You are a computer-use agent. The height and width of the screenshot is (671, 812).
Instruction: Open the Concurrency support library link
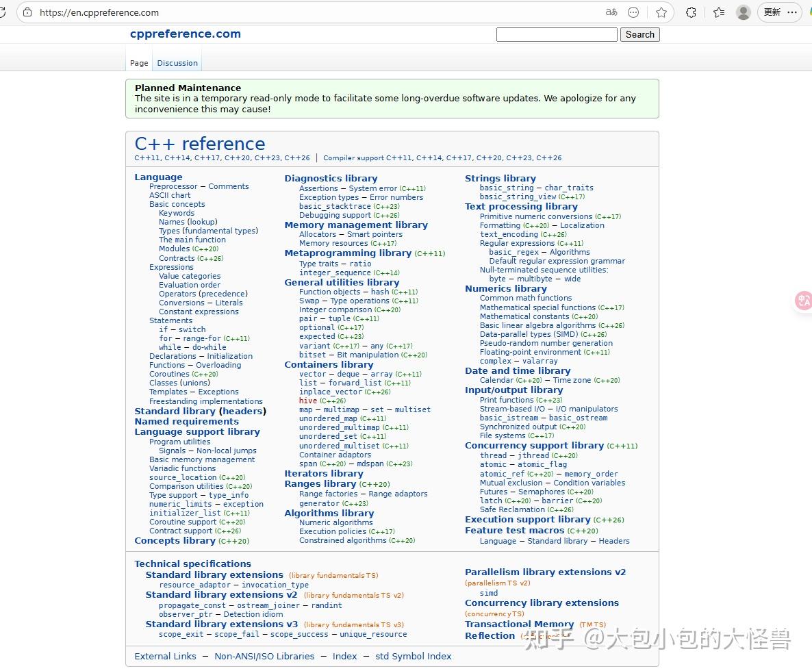tap(535, 445)
